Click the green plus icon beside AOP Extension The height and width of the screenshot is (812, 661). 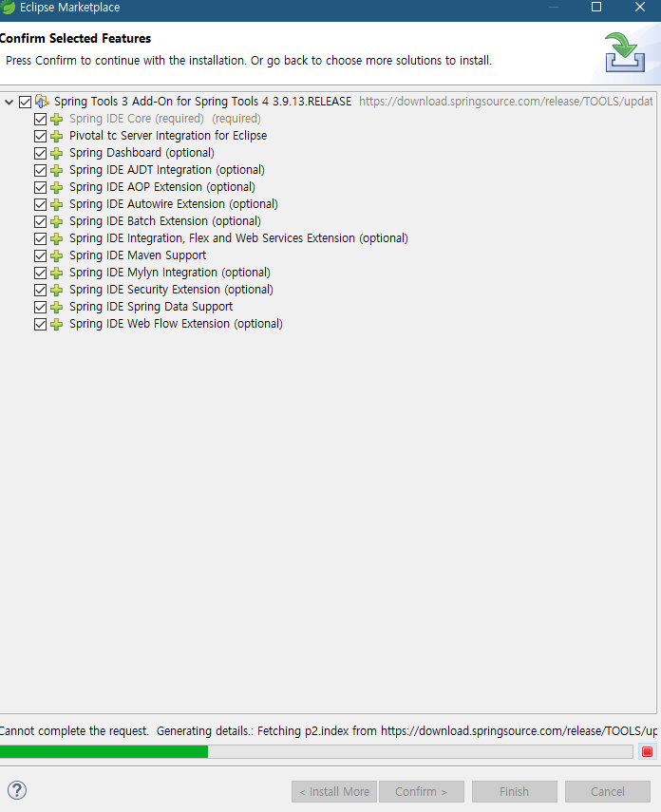(x=56, y=187)
